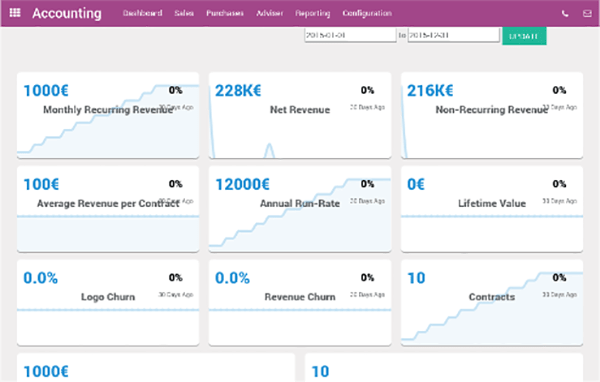Image resolution: width=600 pixels, height=382 pixels.
Task: Open the envelope messages icon
Action: 587,14
